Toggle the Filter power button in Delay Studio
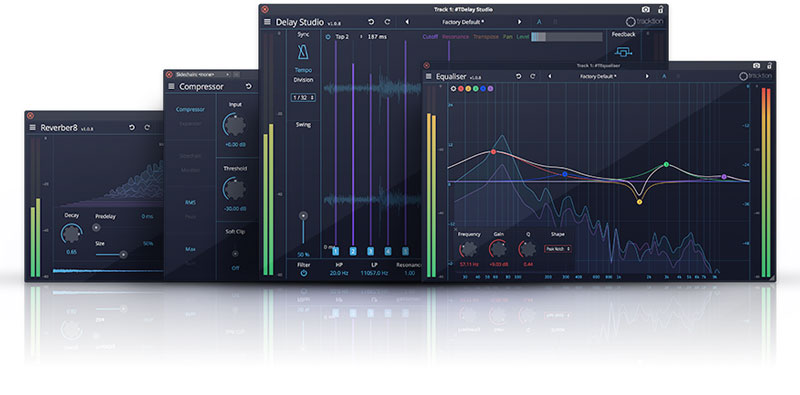The height and width of the screenshot is (395, 800). tap(304, 273)
